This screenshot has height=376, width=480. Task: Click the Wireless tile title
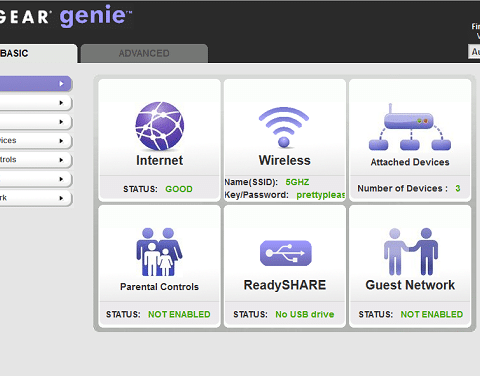click(285, 160)
